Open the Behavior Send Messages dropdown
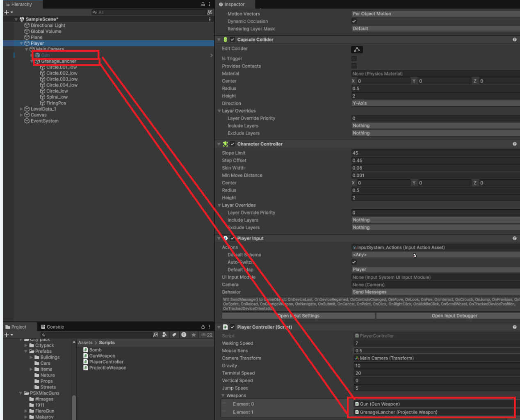 436,292
